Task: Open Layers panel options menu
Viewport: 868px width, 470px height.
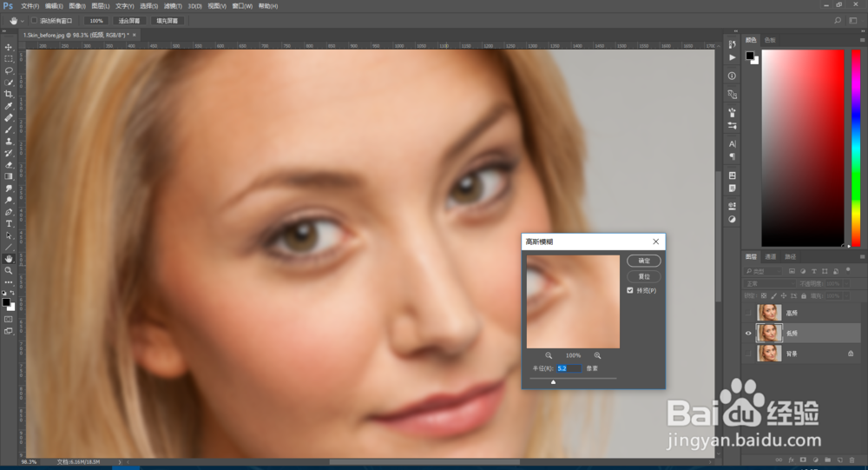Action: tap(862, 256)
